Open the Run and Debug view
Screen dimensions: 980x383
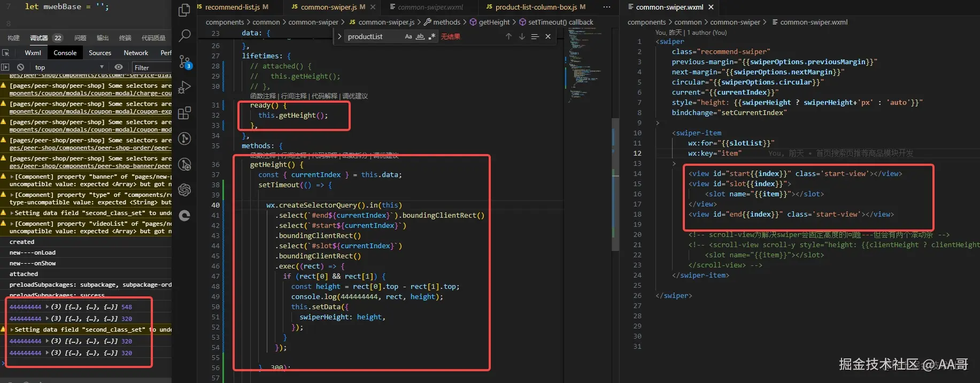184,87
